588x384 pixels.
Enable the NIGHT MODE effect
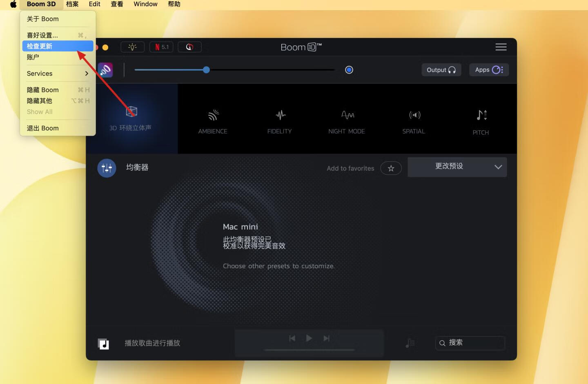pyautogui.click(x=347, y=121)
